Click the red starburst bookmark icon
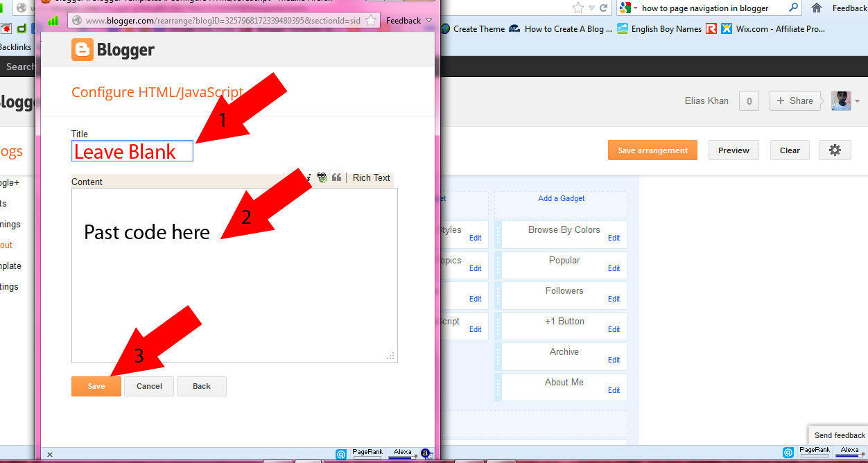This screenshot has height=463, width=868. click(6, 29)
